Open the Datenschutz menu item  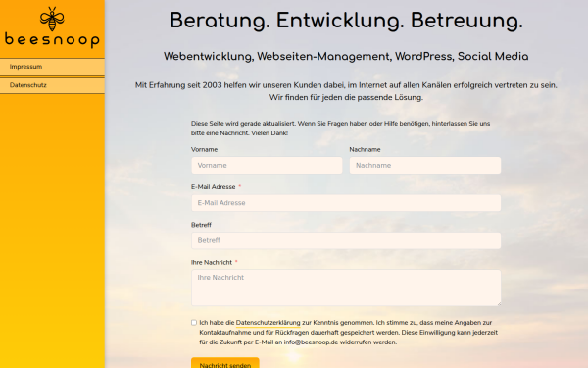pos(52,85)
